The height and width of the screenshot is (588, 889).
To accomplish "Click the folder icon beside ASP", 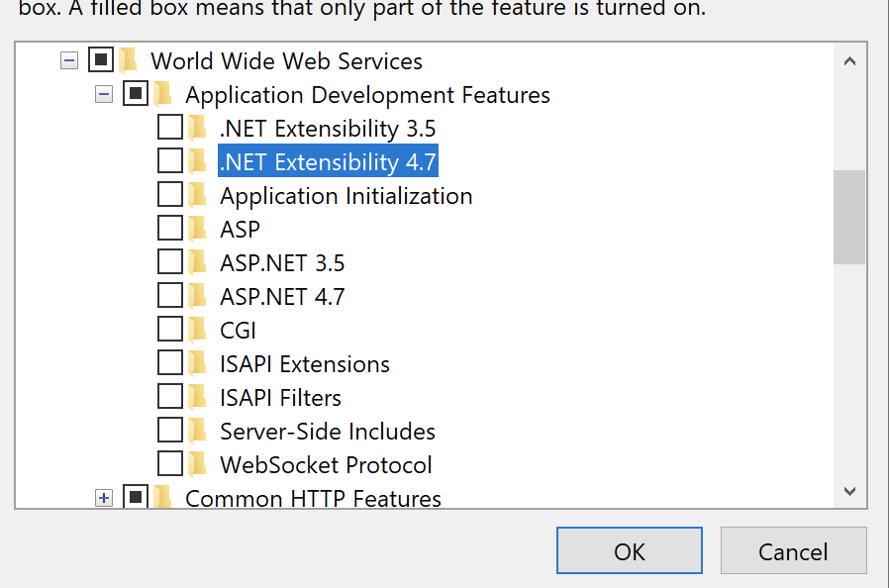I will 198,230.
